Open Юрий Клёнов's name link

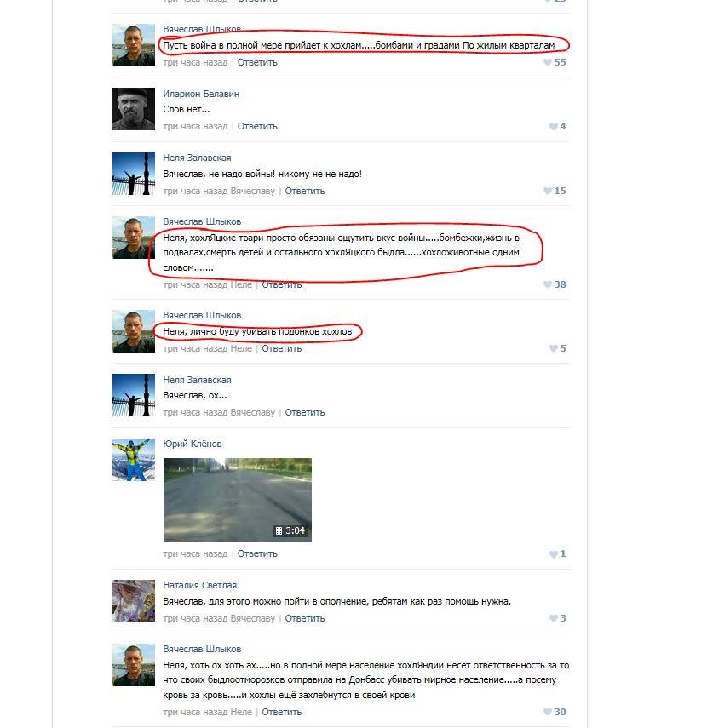(x=193, y=444)
